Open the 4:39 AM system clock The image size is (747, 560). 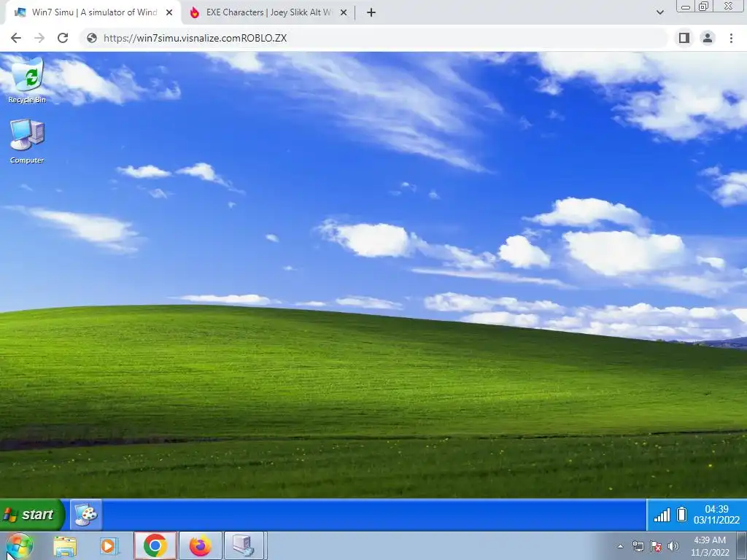tap(710, 546)
